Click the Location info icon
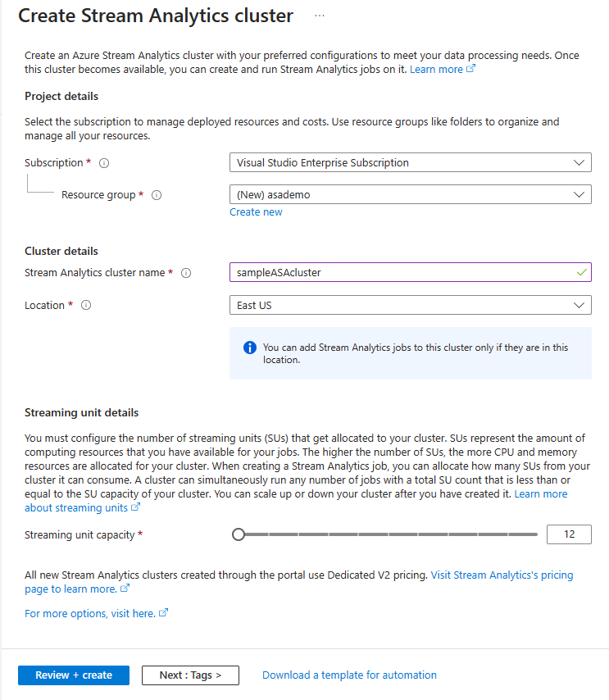The image size is (609, 700). coord(86,304)
